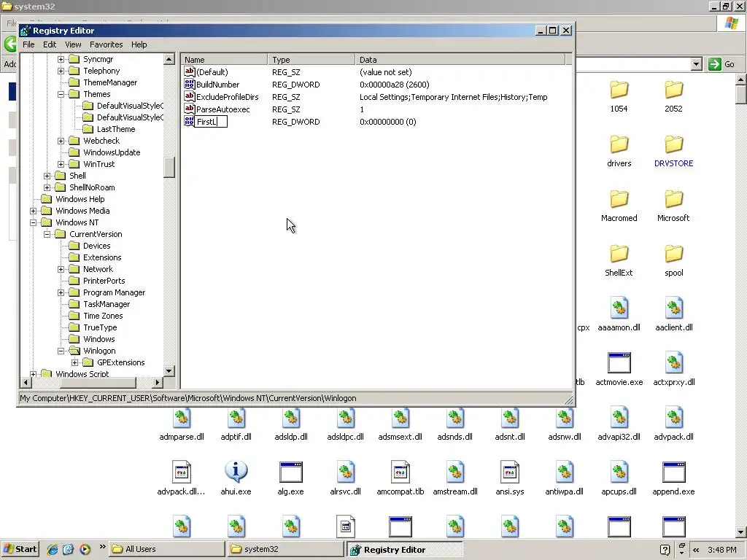Open the Favorites menu in Registry Editor
Viewport: 747px width, 560px height.
point(107,44)
